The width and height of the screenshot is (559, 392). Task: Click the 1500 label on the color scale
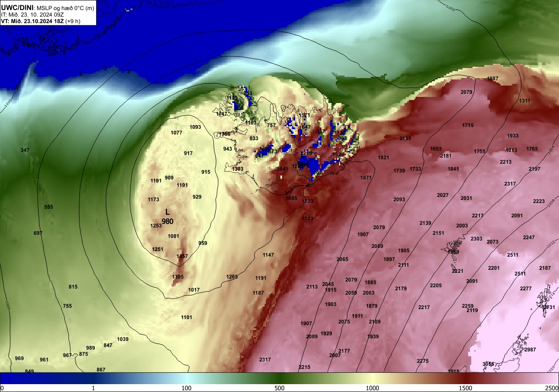(466, 388)
